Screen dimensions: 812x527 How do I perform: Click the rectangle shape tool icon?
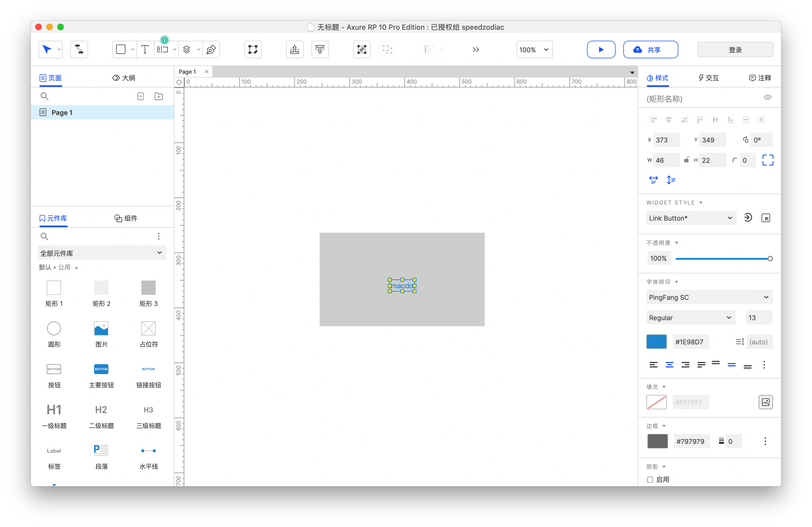pos(121,50)
